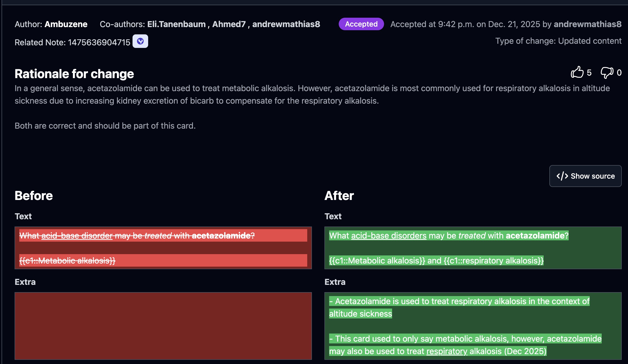
Task: Click the code brackets icon in Show source
Action: point(562,176)
